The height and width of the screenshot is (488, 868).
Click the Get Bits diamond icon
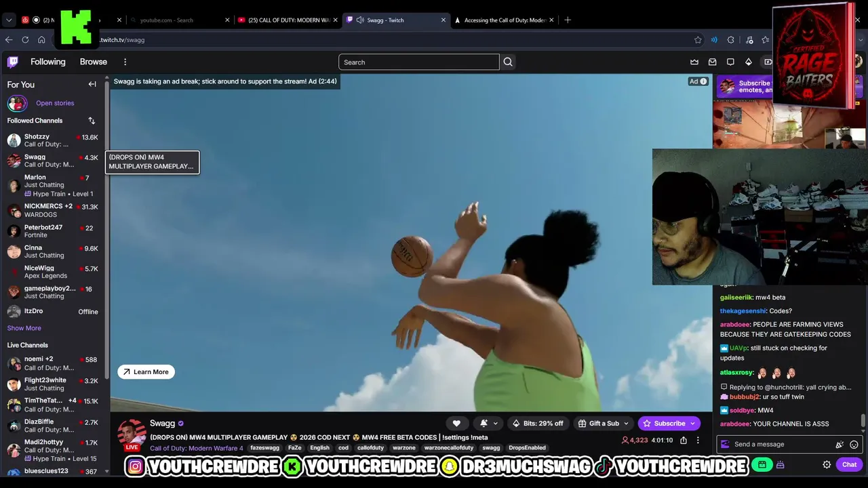click(x=749, y=62)
